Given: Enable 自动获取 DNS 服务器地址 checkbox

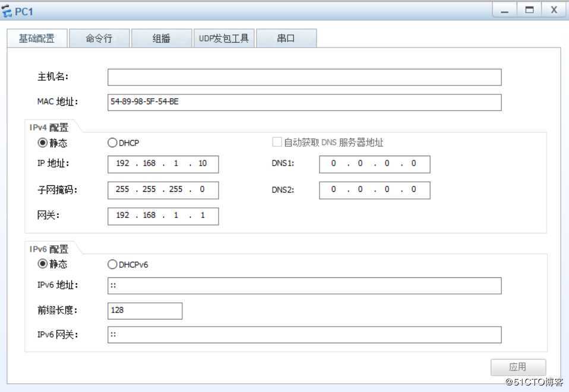Looking at the screenshot, I should click(x=277, y=142).
